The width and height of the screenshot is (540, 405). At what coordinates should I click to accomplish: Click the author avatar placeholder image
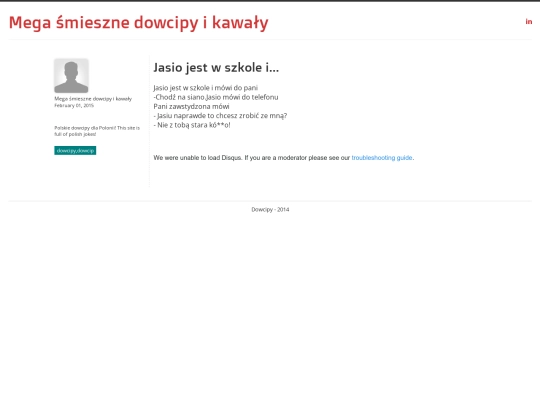[71, 76]
